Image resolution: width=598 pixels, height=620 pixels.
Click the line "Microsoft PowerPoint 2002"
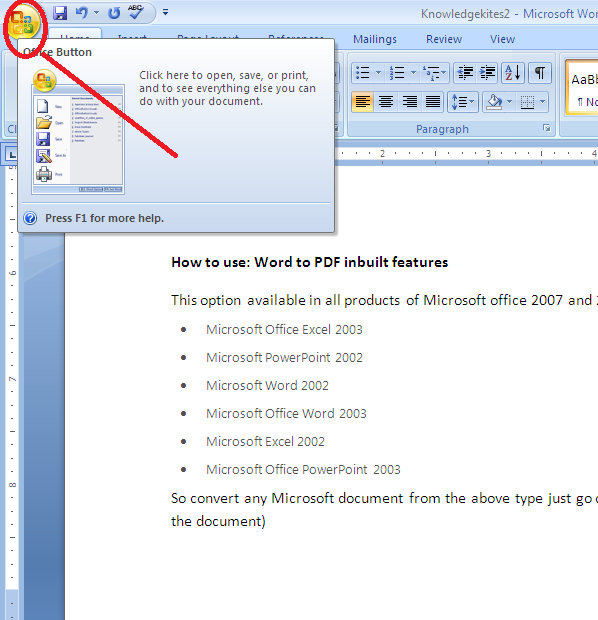[284, 357]
